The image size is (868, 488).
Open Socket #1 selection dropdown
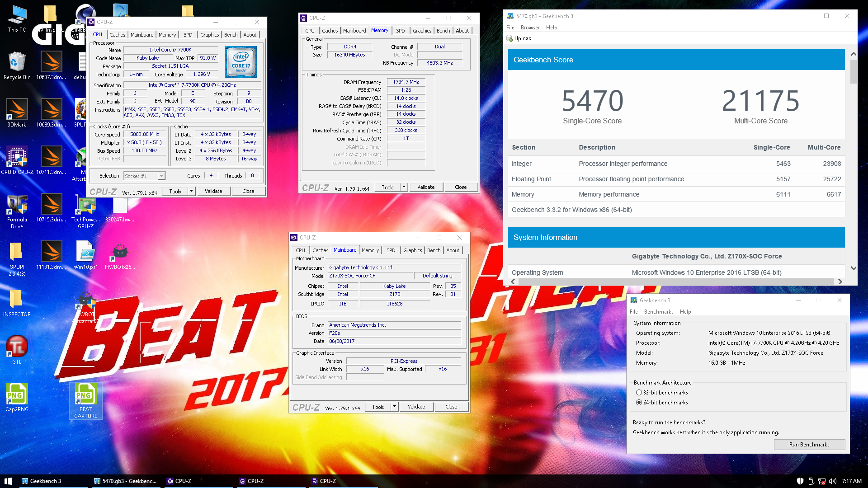144,176
